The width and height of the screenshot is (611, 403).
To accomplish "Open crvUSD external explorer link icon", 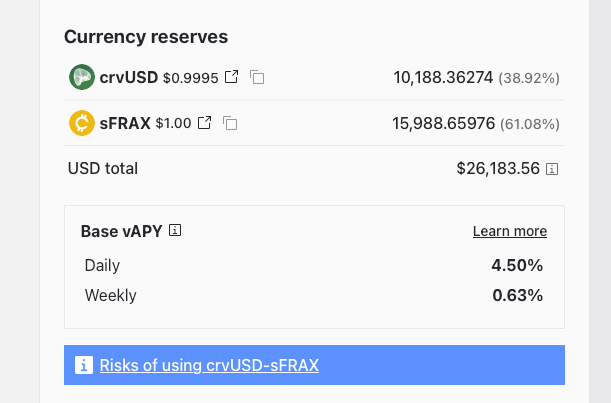I will (x=232, y=77).
